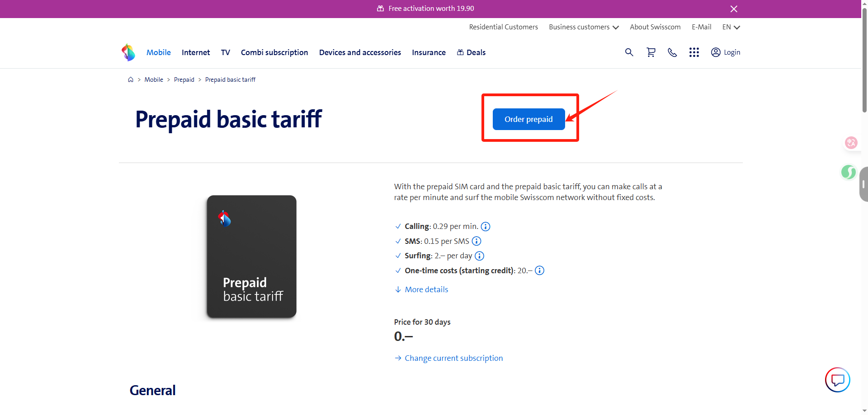Open the chat bubble widget

(x=838, y=380)
